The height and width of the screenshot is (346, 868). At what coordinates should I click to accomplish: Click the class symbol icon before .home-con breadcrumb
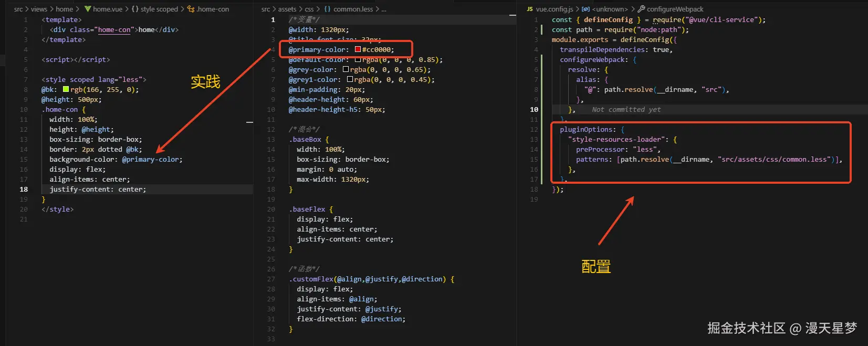click(191, 9)
